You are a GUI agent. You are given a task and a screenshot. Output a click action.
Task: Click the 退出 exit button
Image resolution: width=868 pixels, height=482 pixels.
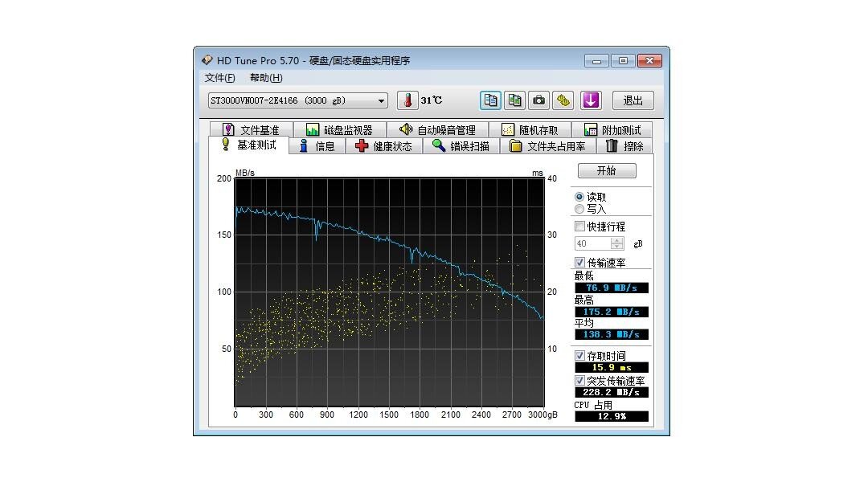click(633, 100)
